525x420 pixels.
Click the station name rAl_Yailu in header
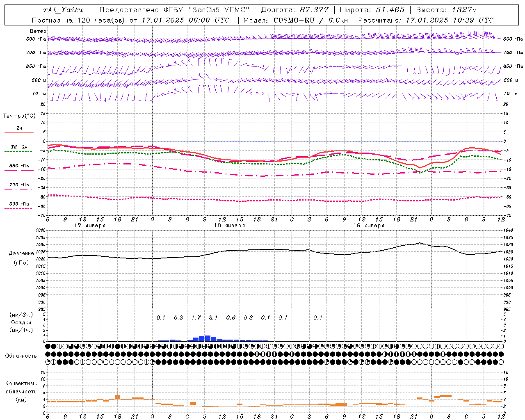pyautogui.click(x=63, y=10)
